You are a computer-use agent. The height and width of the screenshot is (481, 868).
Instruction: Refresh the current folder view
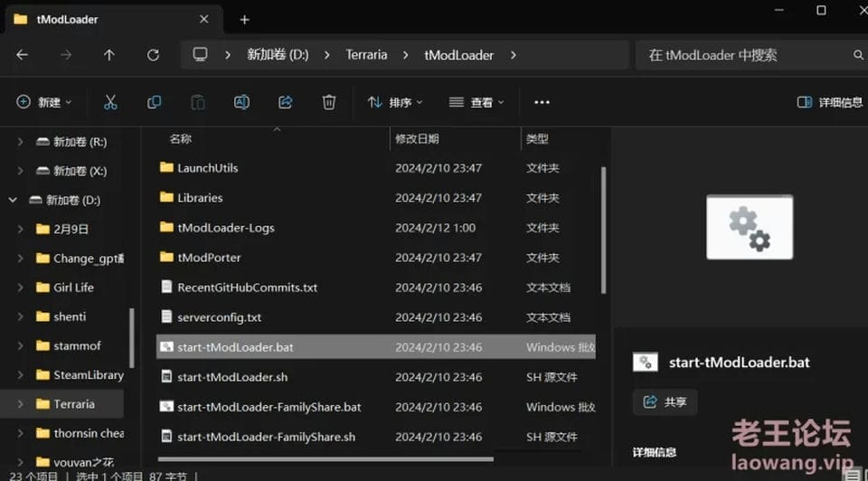click(154, 55)
